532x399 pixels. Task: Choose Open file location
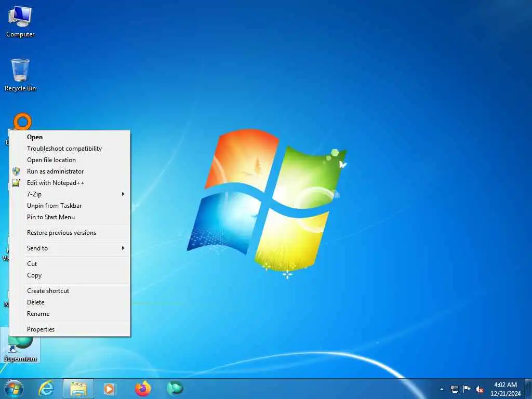coord(70,160)
